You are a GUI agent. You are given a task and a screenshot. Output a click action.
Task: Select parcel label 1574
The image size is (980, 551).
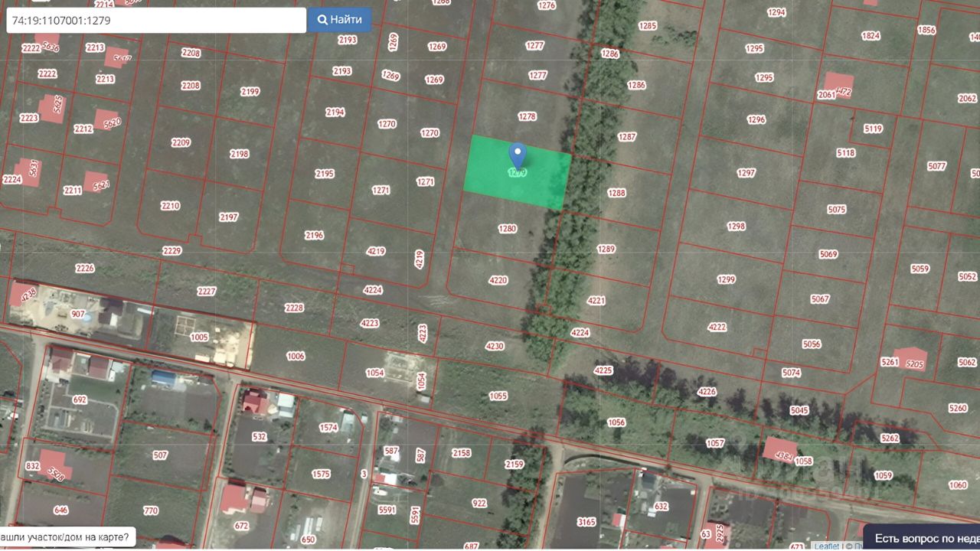pos(328,428)
